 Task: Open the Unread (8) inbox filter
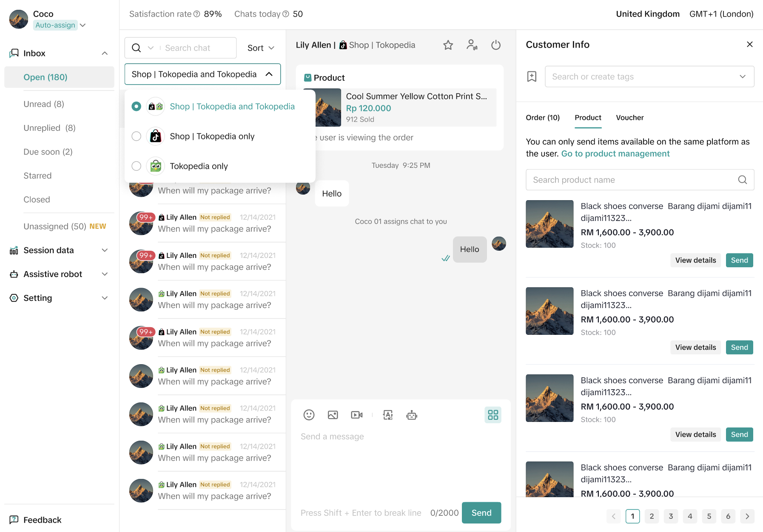coord(44,104)
